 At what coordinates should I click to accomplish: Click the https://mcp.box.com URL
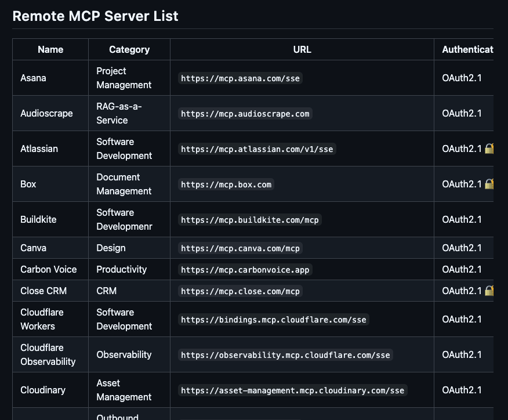[226, 184]
